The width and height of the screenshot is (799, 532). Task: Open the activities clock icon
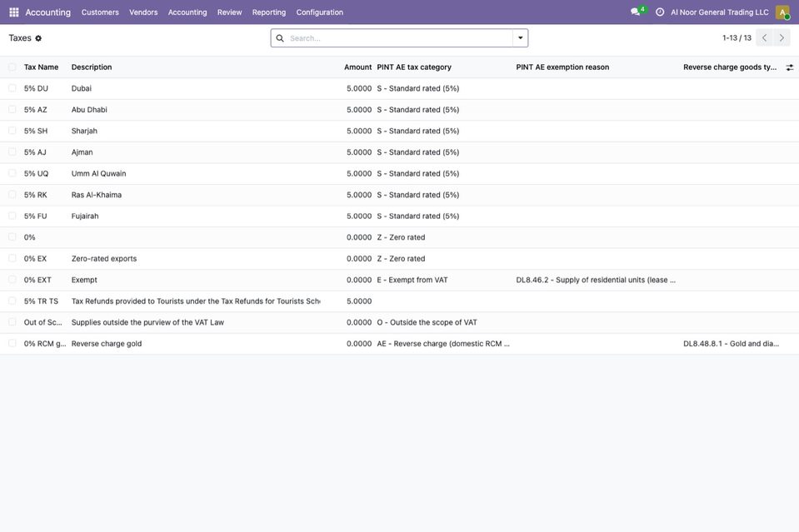[x=659, y=12]
